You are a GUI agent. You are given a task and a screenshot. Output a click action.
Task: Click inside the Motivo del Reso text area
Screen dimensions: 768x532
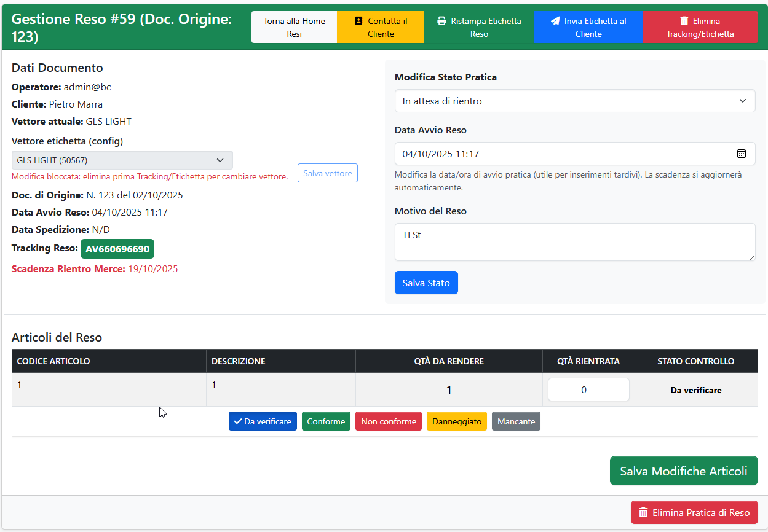coord(574,241)
